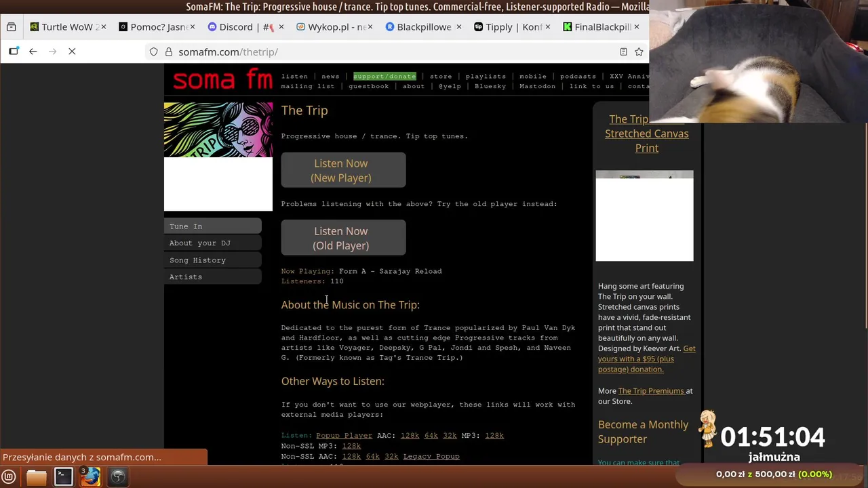
Task: Open the Mastodon link
Action: [537, 86]
